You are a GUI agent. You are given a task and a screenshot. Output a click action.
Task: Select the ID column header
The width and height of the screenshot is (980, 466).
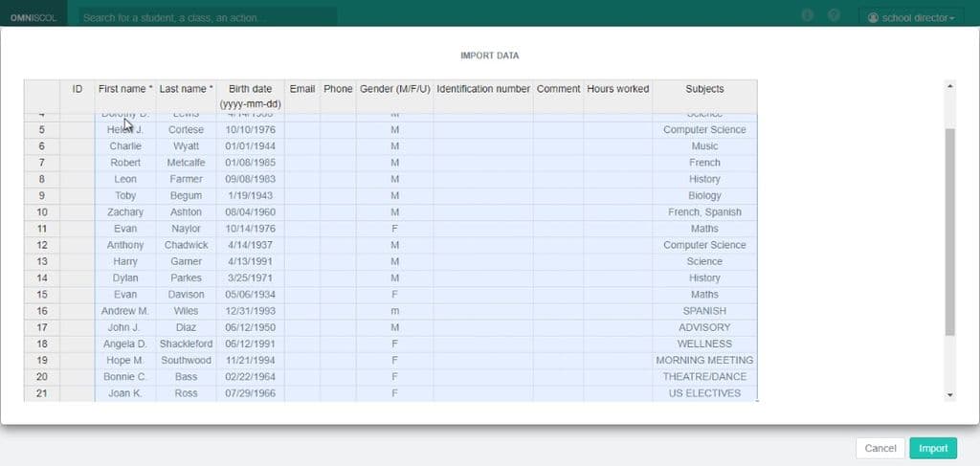(78, 97)
